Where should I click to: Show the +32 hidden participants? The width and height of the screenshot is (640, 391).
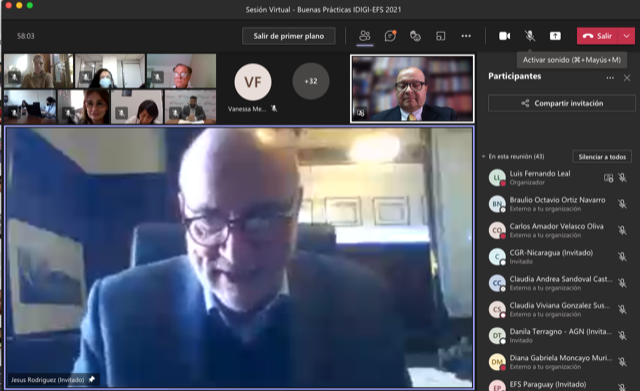[x=311, y=81]
